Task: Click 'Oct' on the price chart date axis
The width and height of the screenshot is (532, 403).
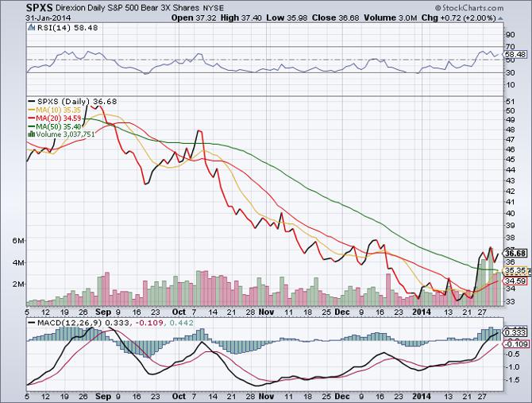Action: pos(179,312)
